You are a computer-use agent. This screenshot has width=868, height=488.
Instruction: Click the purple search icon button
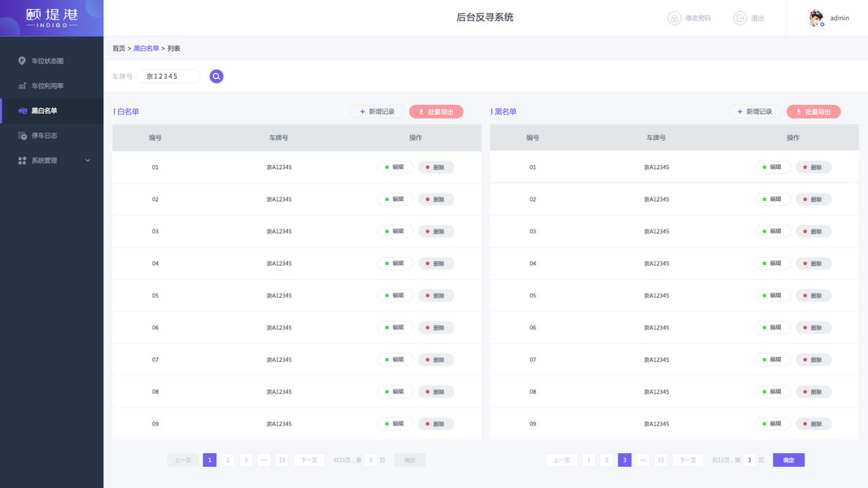point(216,76)
